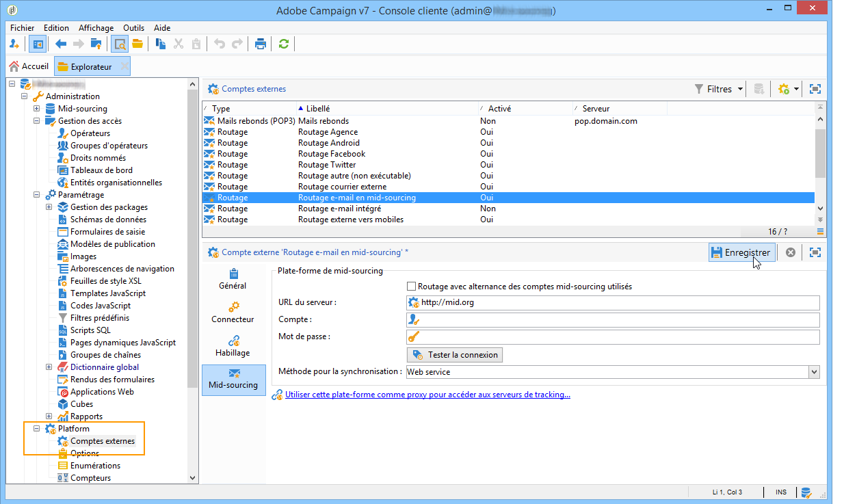Click the Enregistrer button
The width and height of the screenshot is (844, 504).
click(741, 252)
